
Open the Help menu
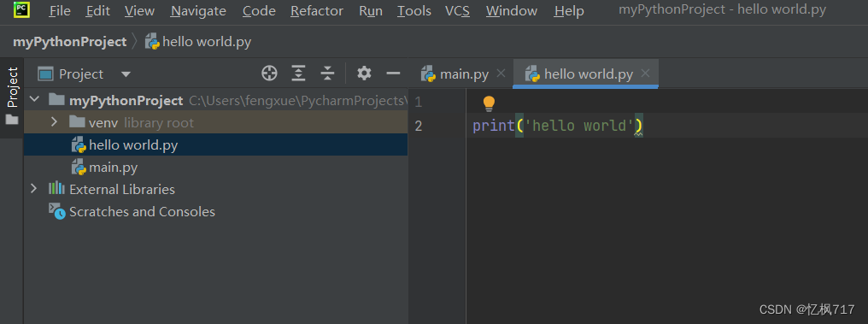(568, 11)
